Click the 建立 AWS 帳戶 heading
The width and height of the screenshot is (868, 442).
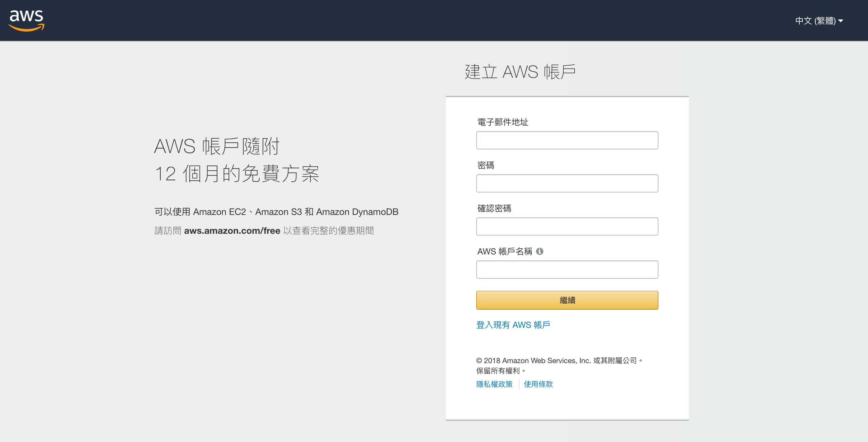click(520, 72)
